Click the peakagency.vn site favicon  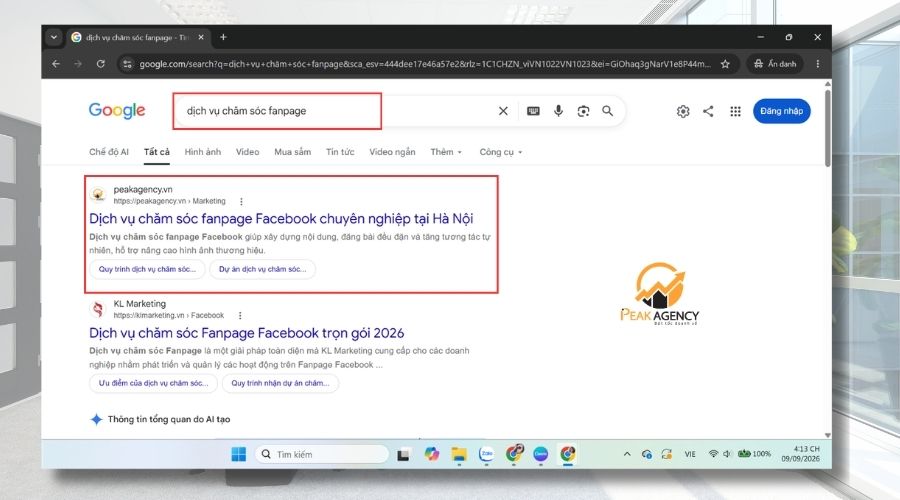98,195
